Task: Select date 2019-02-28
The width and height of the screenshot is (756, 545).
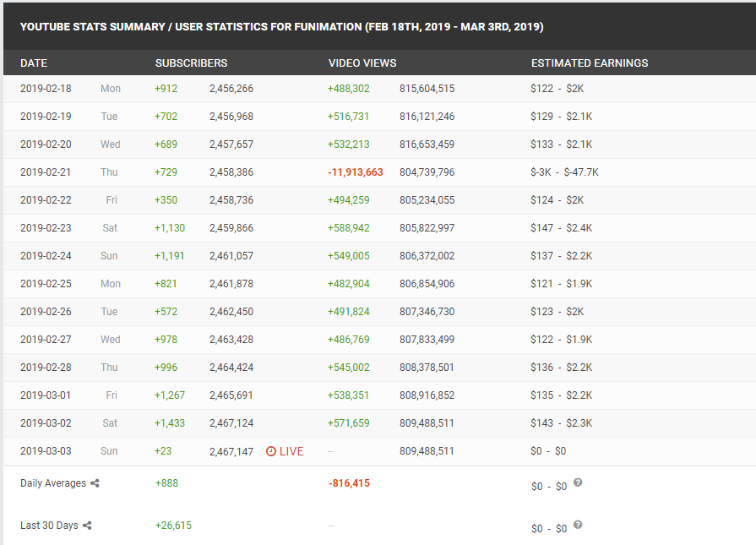Action: tap(46, 368)
